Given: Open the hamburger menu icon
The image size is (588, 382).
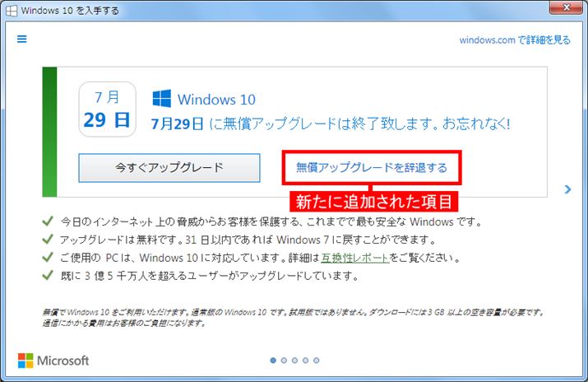Looking at the screenshot, I should tap(21, 39).
